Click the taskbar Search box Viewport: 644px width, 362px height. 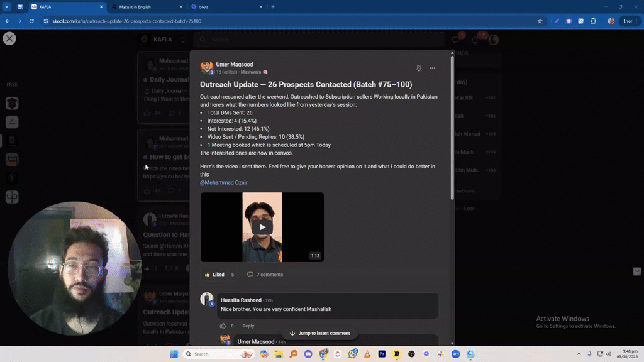pyautogui.click(x=218, y=354)
